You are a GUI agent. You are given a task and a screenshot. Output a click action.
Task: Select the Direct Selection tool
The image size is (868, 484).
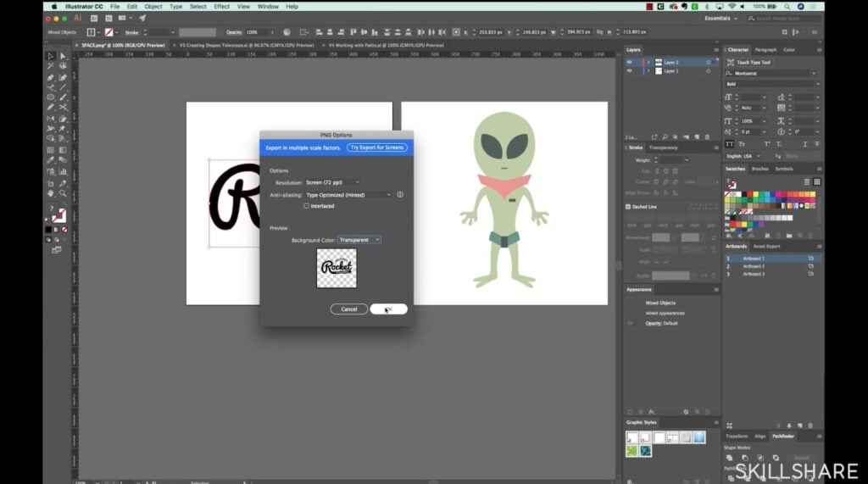tap(63, 56)
